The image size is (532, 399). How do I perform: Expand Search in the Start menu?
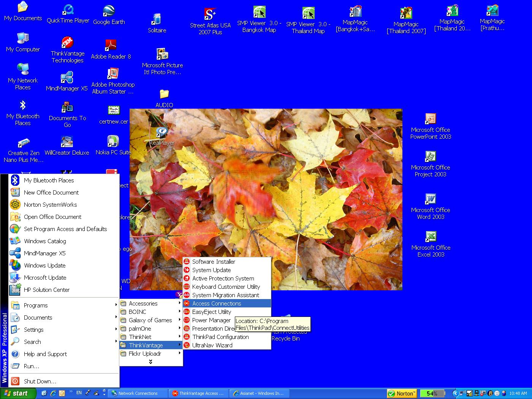click(x=63, y=342)
